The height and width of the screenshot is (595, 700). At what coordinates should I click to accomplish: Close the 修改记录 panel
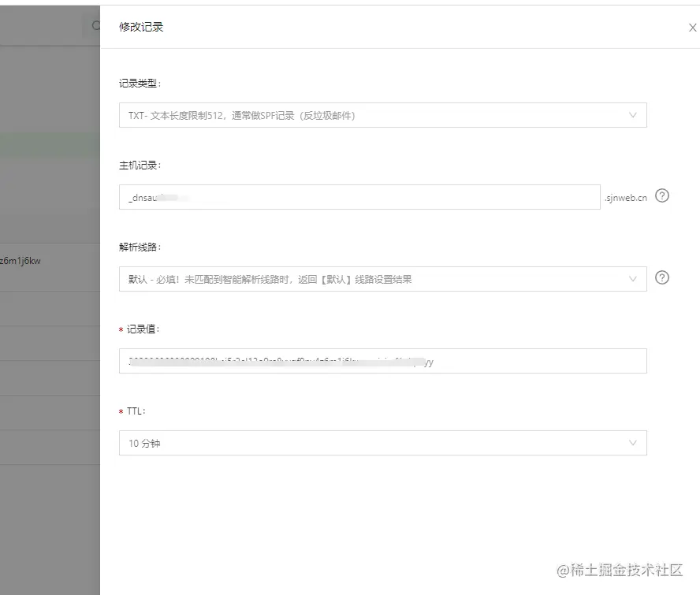point(692,28)
